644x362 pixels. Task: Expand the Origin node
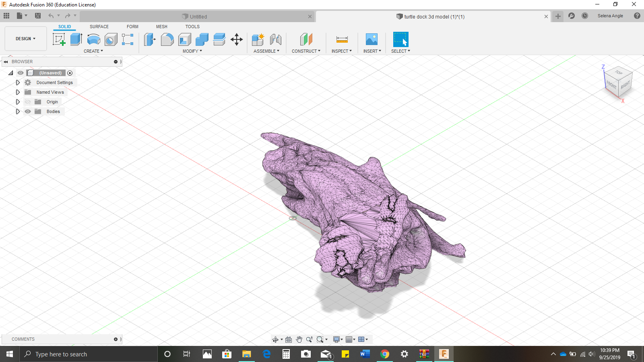tap(18, 102)
